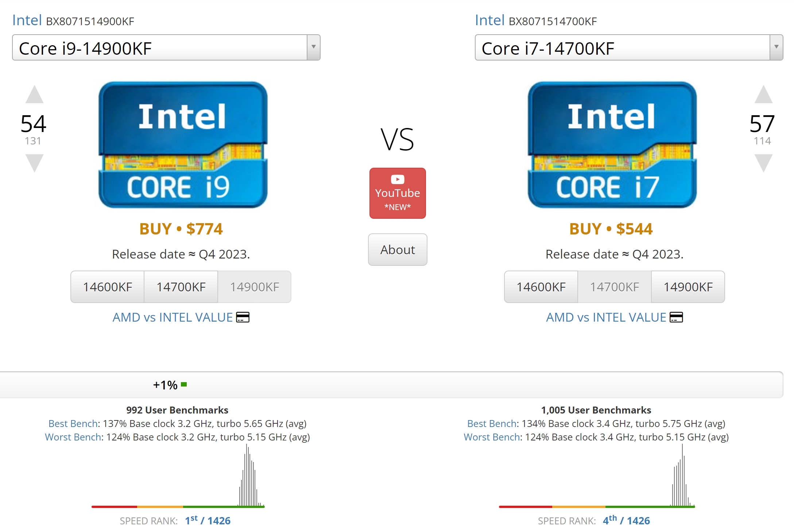The width and height of the screenshot is (794, 532).
Task: Open the About button
Action: [x=398, y=250]
